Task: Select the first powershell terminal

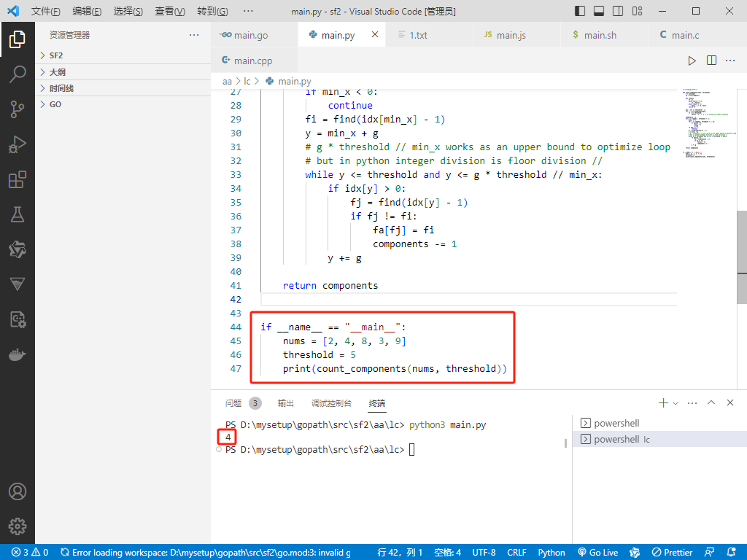Action: click(x=659, y=423)
